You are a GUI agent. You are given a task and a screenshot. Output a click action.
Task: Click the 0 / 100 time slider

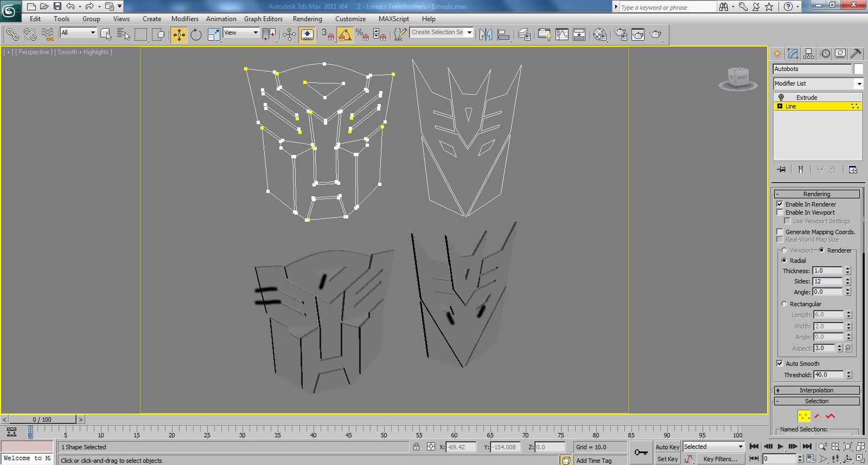[x=42, y=419]
